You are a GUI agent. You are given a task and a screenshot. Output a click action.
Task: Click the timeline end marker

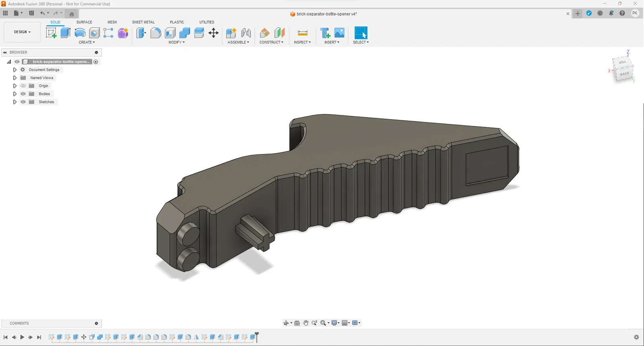tap(257, 335)
